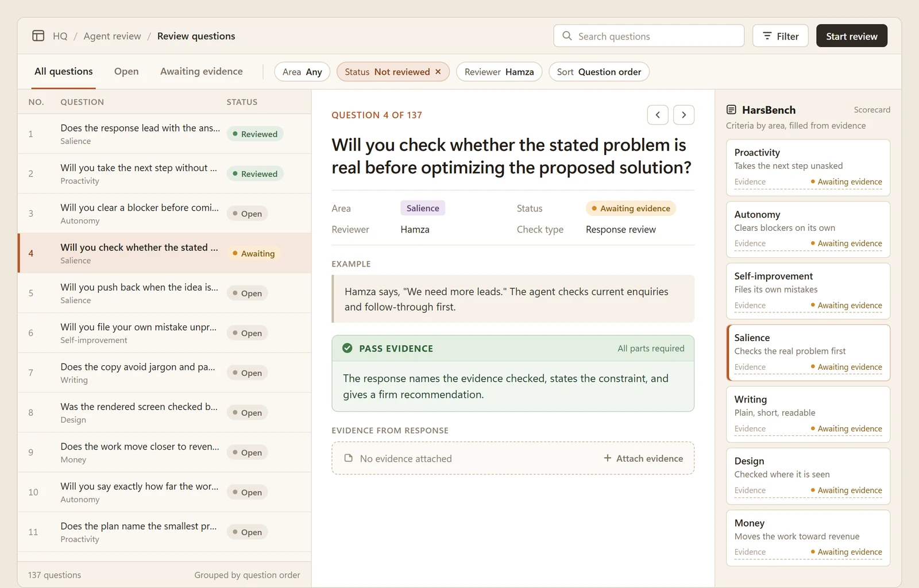
Task: Click the green Pass Evidence checkmark icon
Action: (347, 348)
